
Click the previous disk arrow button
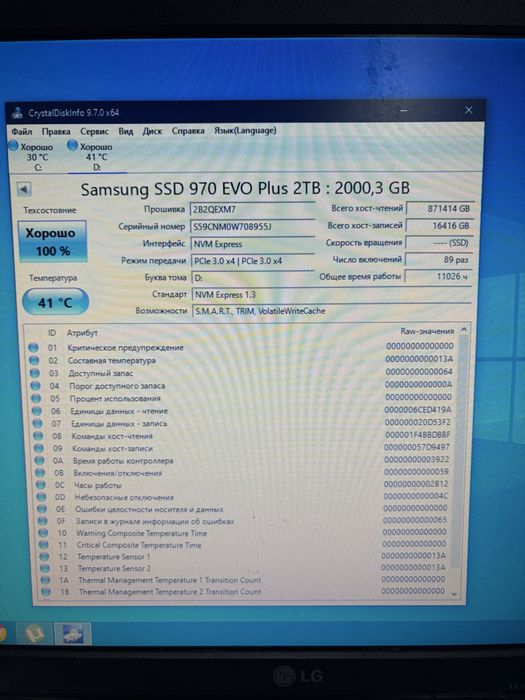[24, 189]
